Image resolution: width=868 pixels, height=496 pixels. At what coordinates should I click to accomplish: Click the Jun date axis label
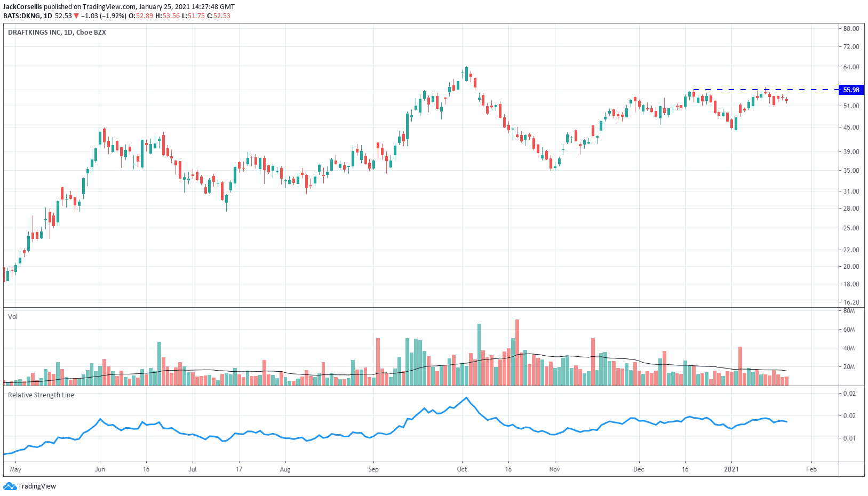click(100, 470)
